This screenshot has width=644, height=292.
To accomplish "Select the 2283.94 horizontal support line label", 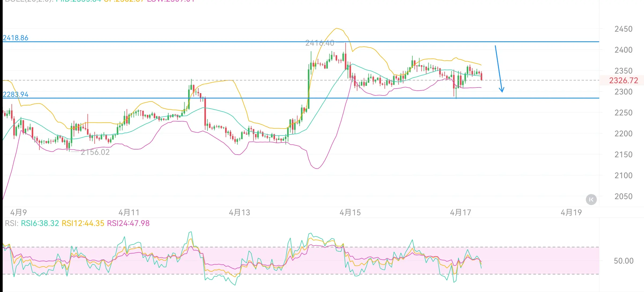I will click(16, 94).
